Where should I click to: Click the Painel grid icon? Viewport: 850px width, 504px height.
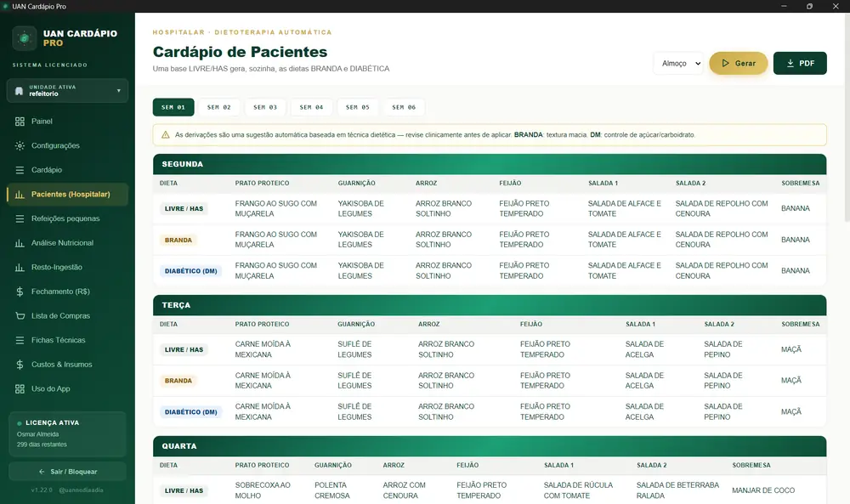coord(20,122)
